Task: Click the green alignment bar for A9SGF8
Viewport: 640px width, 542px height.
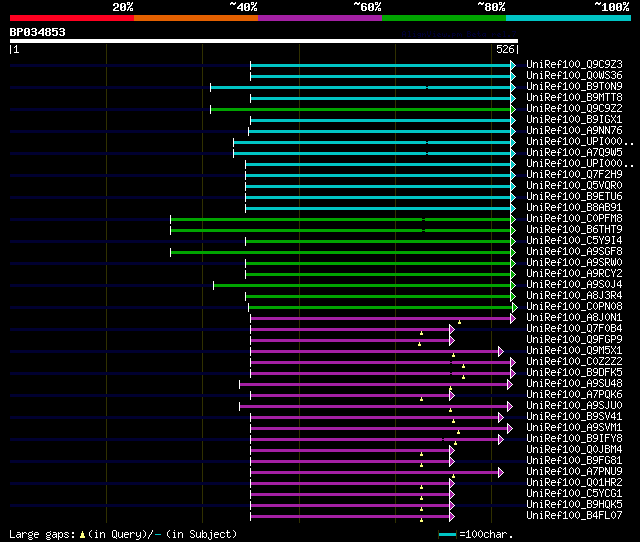Action: pos(341,253)
